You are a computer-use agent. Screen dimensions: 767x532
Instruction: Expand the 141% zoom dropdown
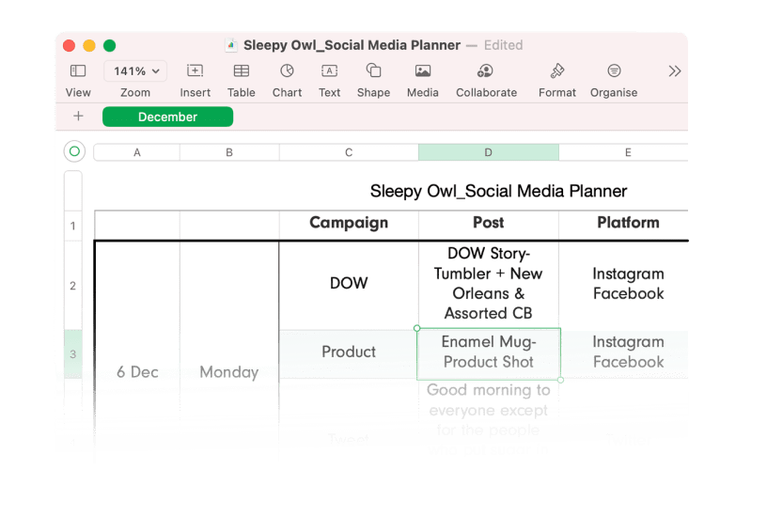tap(135, 71)
